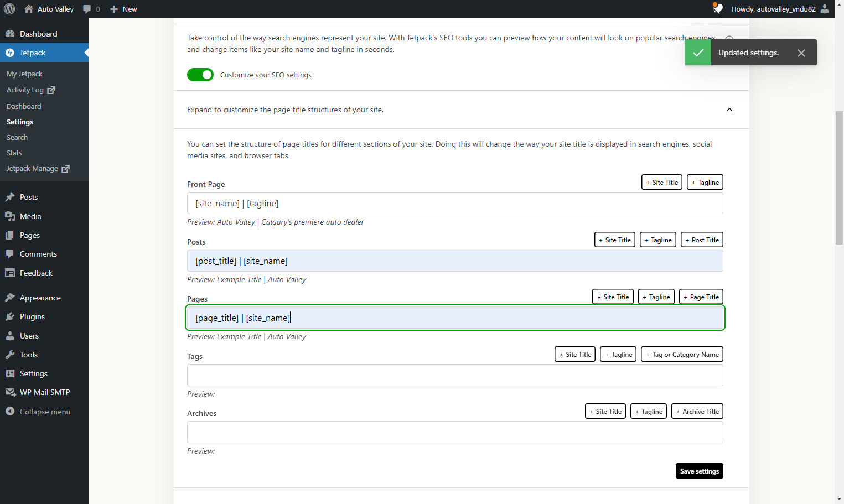Collapse the page title structures section chevron

[x=729, y=110]
